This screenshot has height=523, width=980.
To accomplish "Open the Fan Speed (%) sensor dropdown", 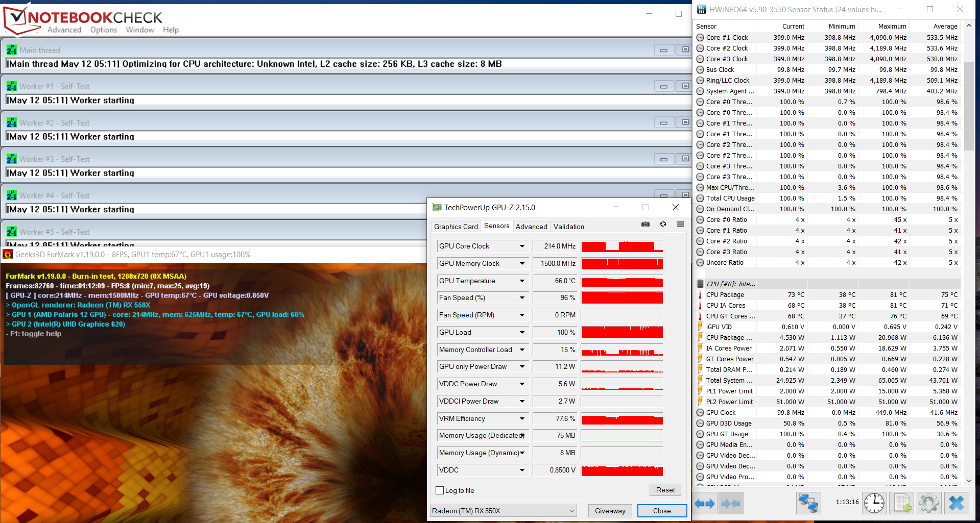I will coord(522,297).
